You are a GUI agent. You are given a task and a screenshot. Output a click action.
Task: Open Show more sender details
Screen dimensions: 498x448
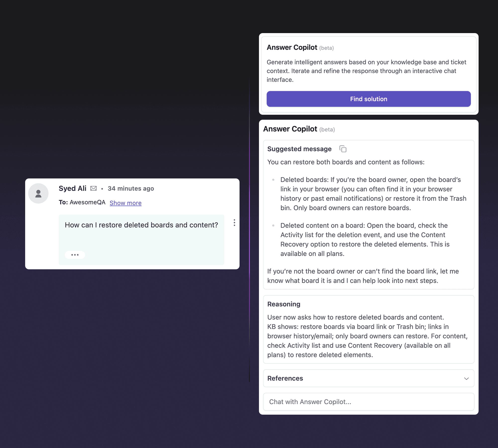click(125, 203)
